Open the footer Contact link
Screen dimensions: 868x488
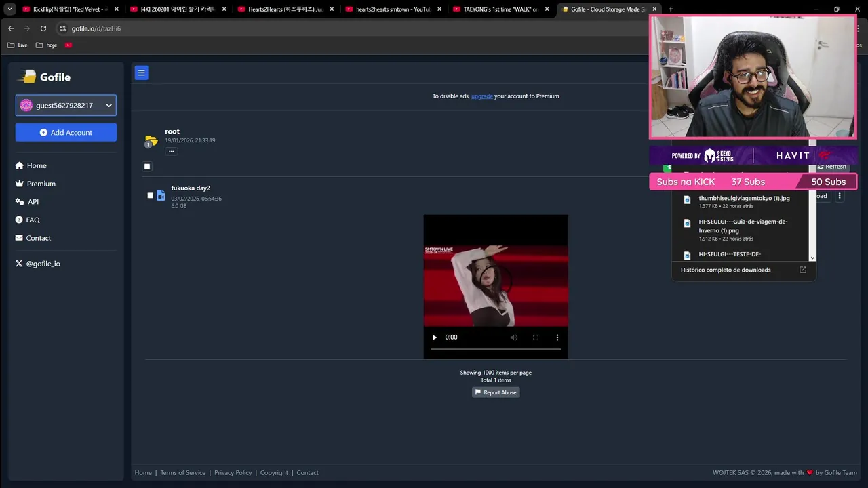(307, 473)
